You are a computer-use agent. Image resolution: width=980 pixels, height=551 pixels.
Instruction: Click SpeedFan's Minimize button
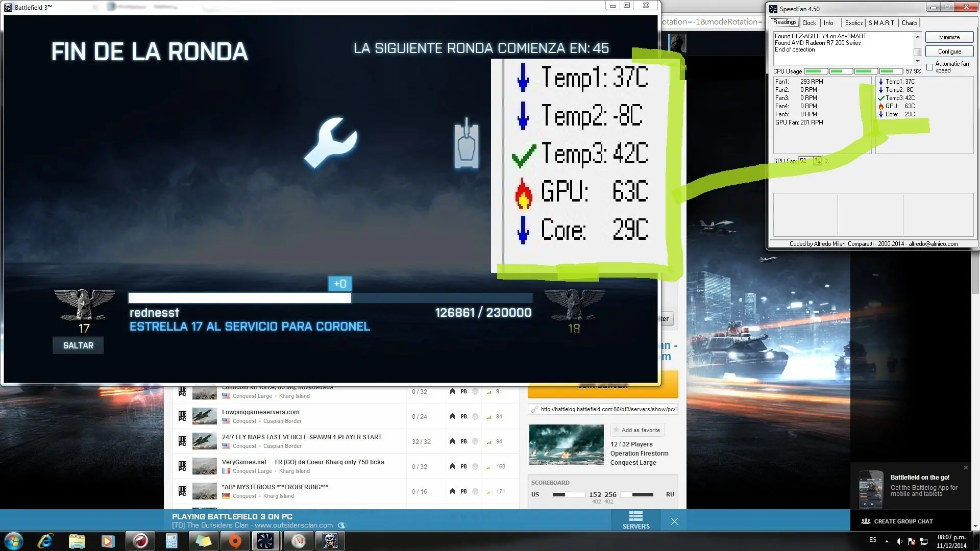(x=949, y=37)
